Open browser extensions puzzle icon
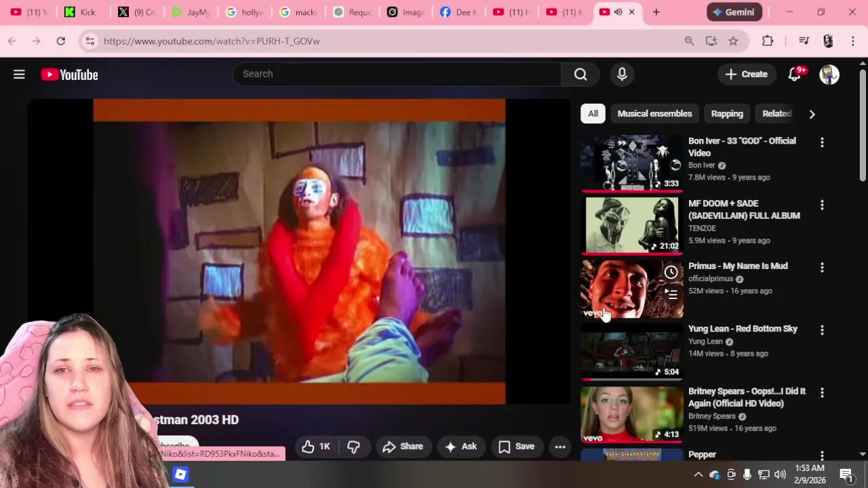Screen dimensions: 868x488 point(768,41)
